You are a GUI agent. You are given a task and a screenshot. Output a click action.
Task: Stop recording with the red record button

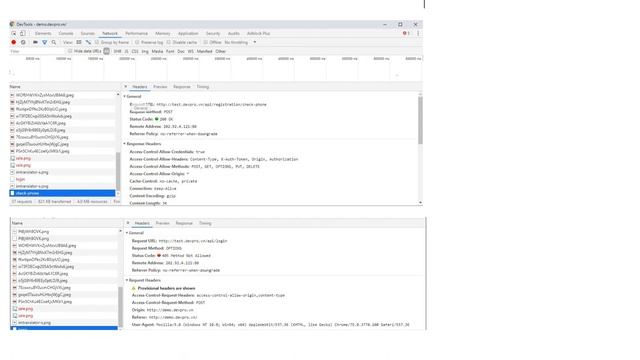point(13,42)
